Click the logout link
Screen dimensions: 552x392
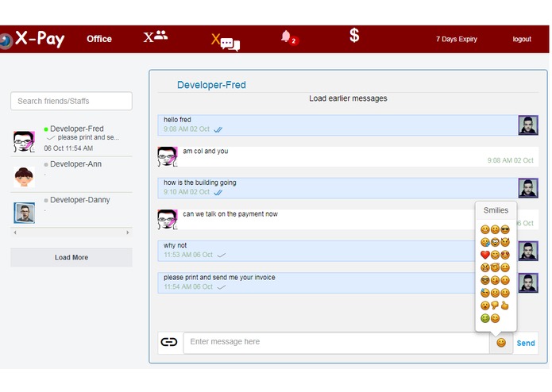(522, 39)
